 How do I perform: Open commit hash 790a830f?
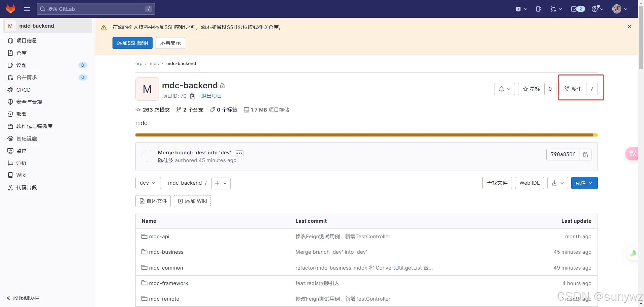click(563, 155)
